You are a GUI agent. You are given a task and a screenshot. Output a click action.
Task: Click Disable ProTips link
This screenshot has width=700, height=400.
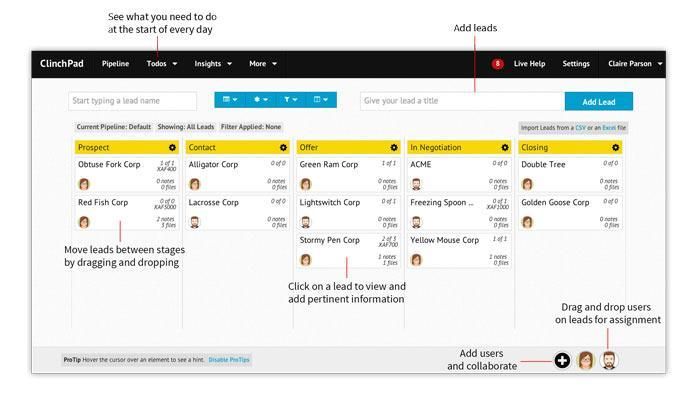[x=229, y=360]
